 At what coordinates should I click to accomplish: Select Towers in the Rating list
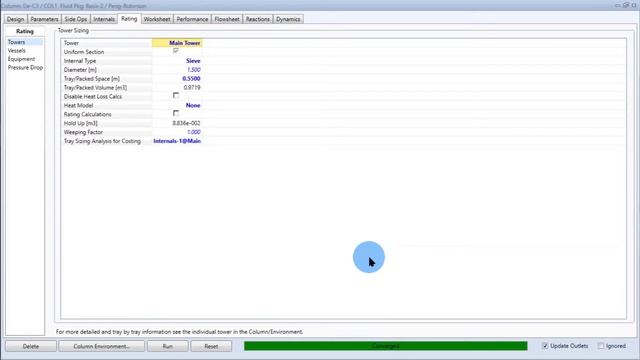24,42
